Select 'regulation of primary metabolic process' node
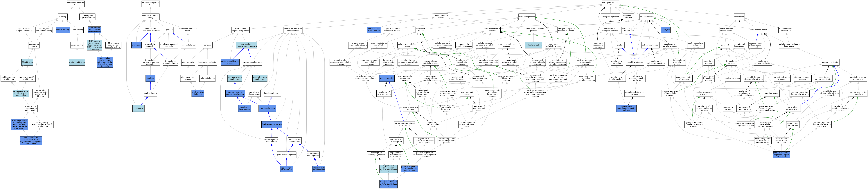Image resolution: width=868 pixels, height=189 pixels. coord(511,62)
